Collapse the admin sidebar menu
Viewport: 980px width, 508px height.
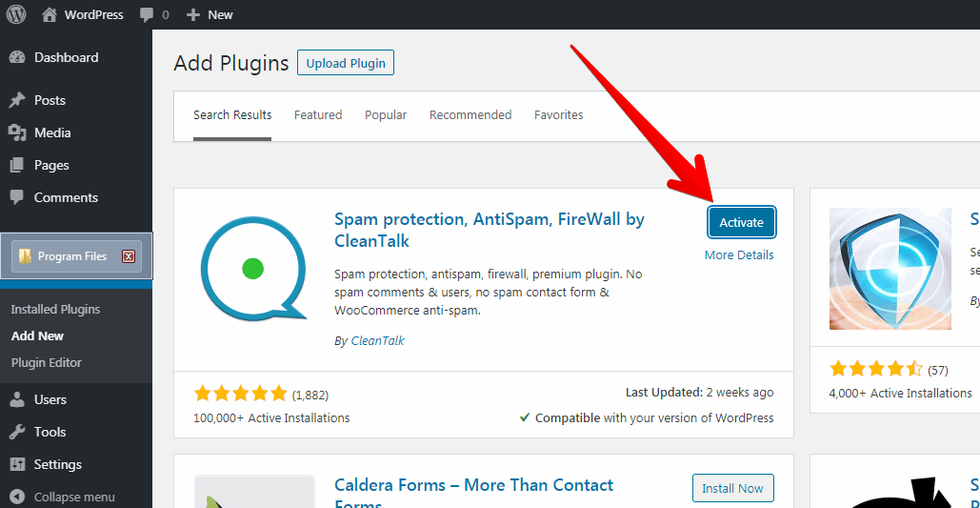pos(63,497)
